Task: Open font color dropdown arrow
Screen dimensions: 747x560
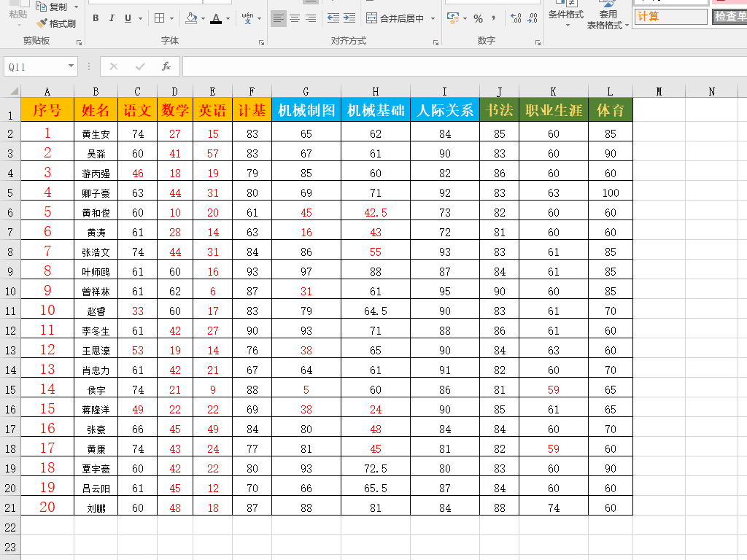Action: pos(228,18)
